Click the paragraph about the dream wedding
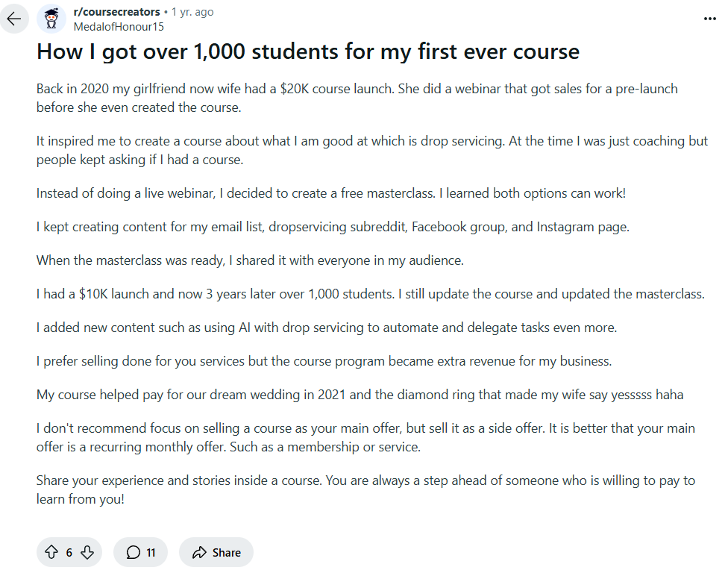The height and width of the screenshot is (576, 728). (x=360, y=394)
